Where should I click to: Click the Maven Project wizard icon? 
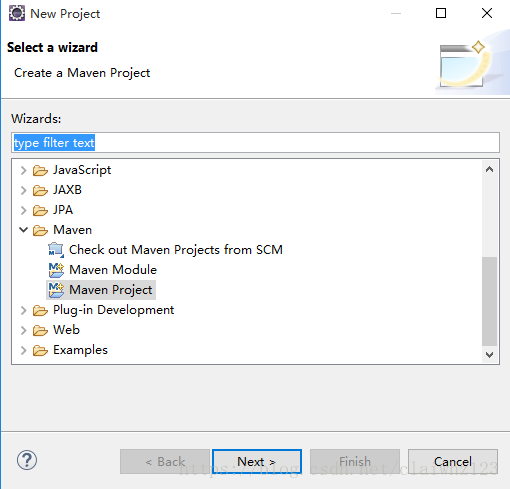tap(56, 290)
